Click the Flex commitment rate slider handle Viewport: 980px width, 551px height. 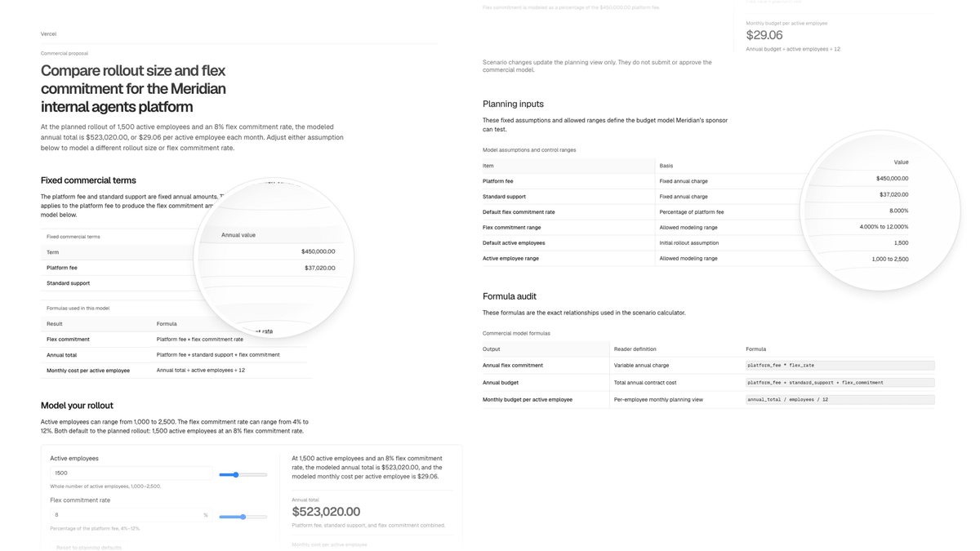click(x=243, y=517)
